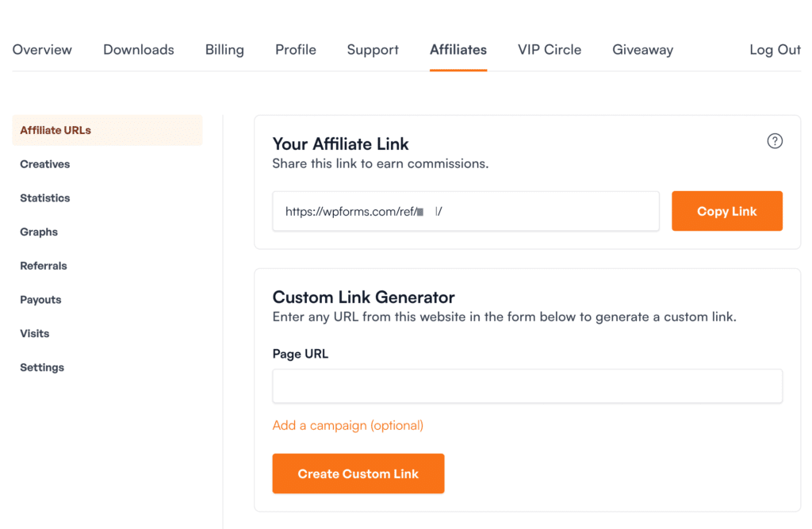Open the help question mark icon
812x529 pixels.
(x=775, y=140)
